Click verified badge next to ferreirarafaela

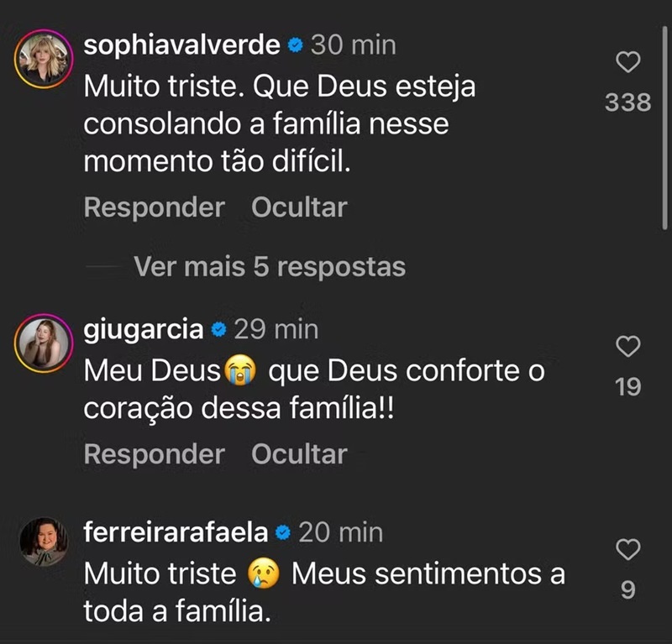point(283,532)
